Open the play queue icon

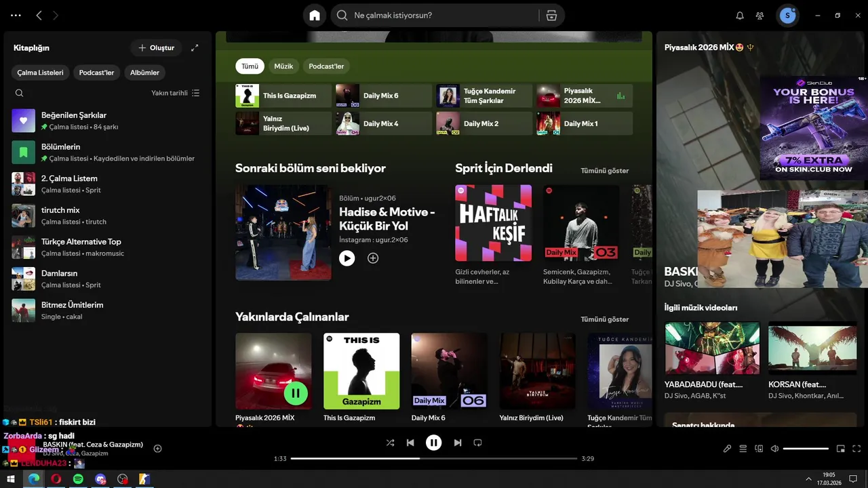pyautogui.click(x=743, y=449)
